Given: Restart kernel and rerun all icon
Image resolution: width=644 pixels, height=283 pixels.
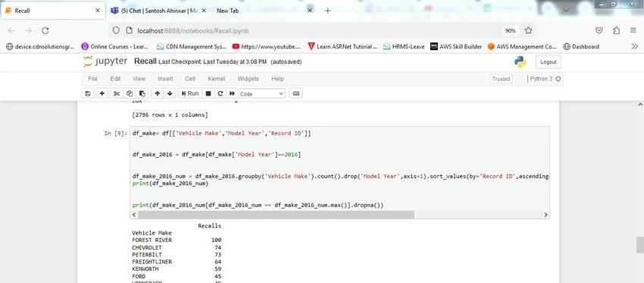Looking at the screenshot, I should 232,94.
